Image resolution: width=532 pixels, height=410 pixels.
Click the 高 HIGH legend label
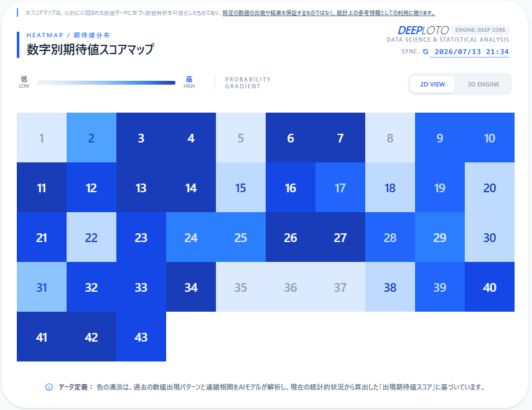[x=189, y=82]
